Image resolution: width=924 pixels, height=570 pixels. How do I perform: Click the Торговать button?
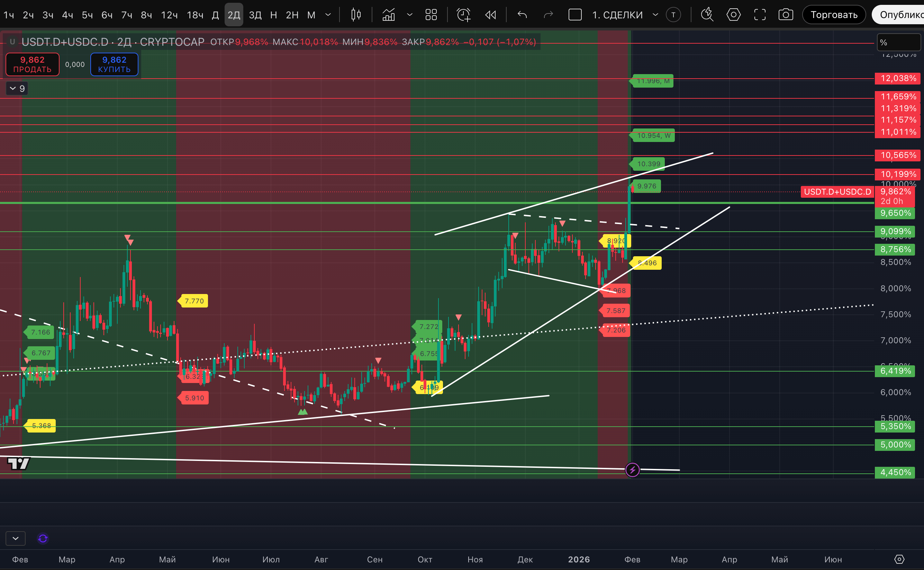coord(834,15)
